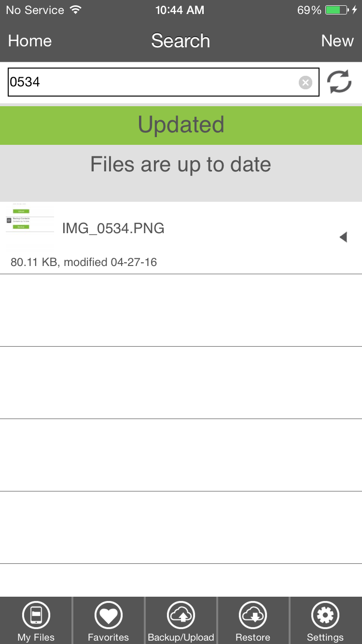Open the IMG_0534.PNG thumbnail preview
This screenshot has height=644, width=362.
[x=30, y=226]
